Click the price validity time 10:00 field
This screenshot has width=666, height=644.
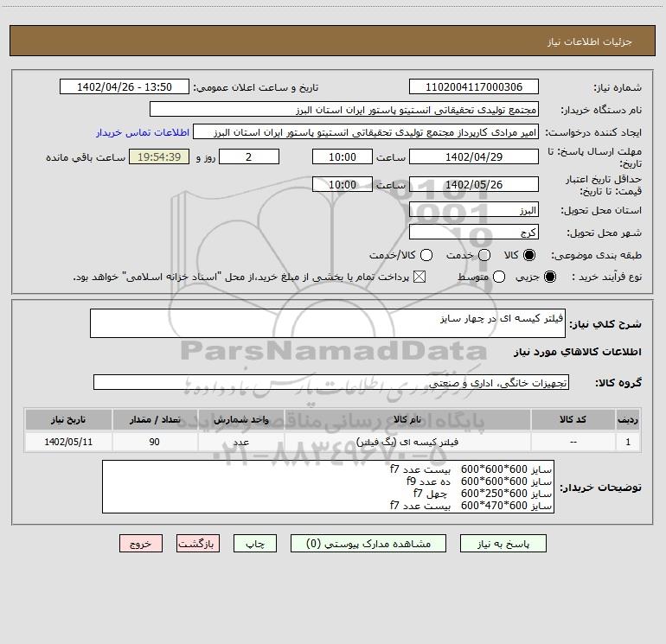tap(343, 184)
